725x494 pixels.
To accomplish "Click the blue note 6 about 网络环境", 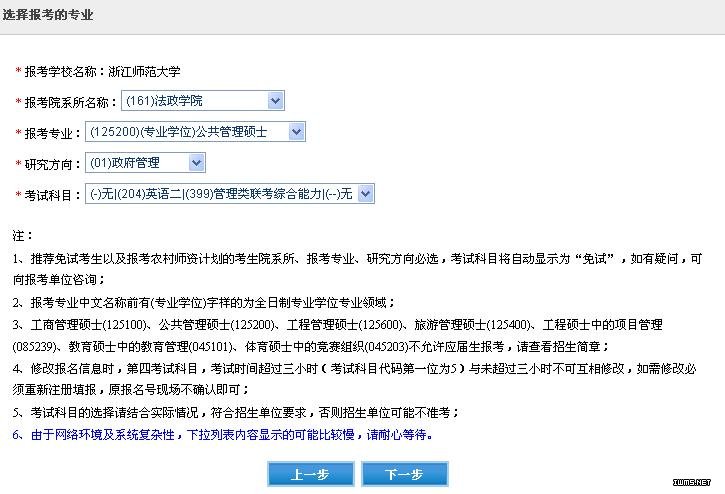I will pos(223,436).
